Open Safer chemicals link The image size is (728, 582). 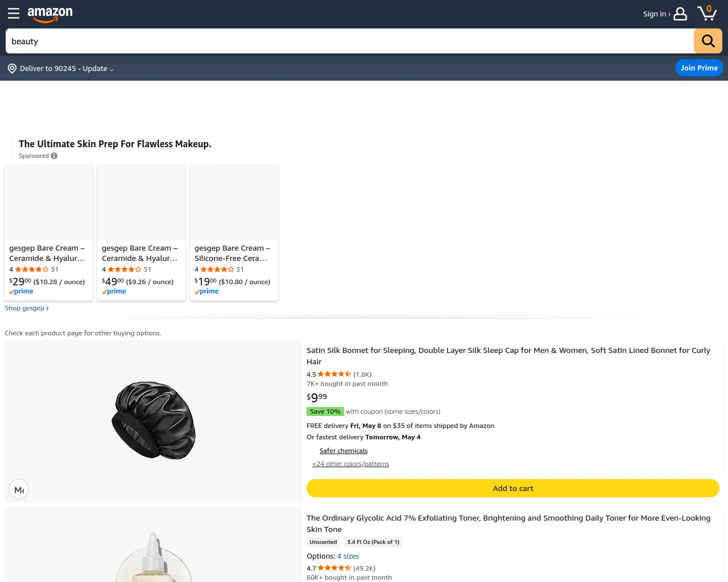(344, 451)
